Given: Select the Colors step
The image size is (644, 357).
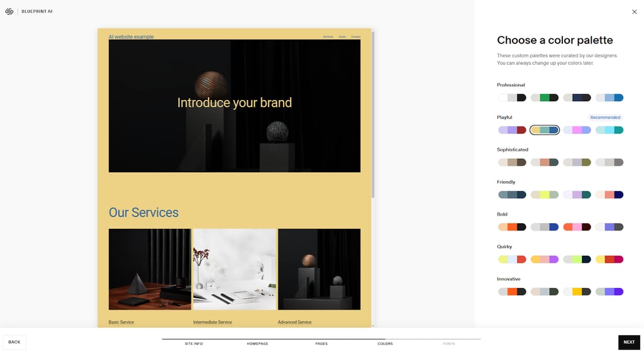Looking at the screenshot, I should click(386, 343).
